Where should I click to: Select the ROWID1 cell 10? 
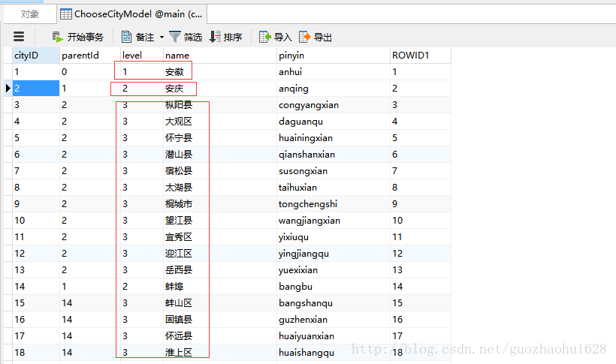coord(421,221)
